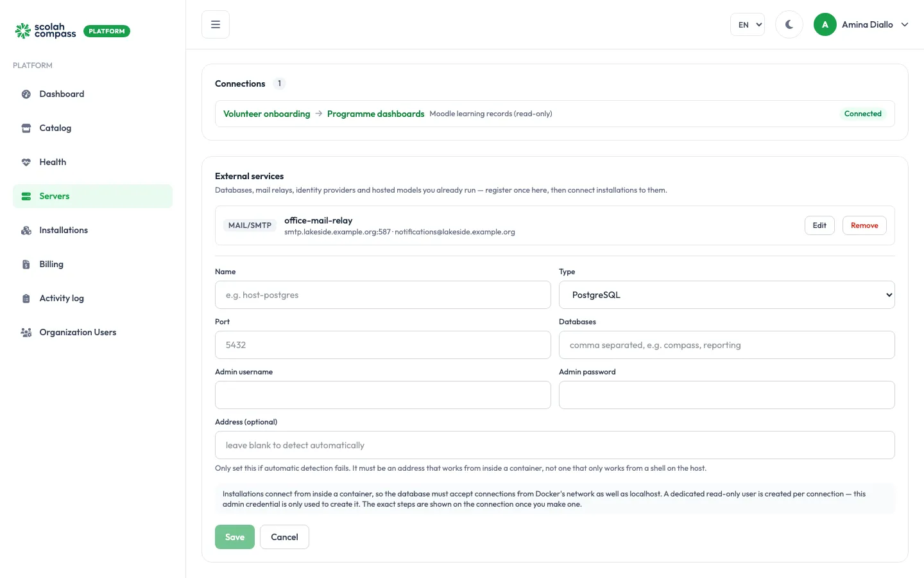Edit the office-mail-relay service

tap(819, 225)
